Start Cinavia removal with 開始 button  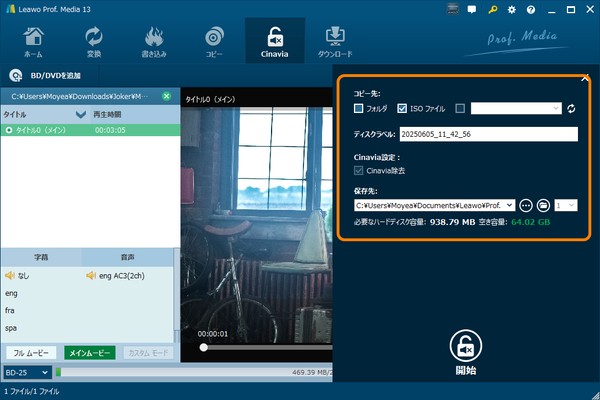click(x=466, y=352)
